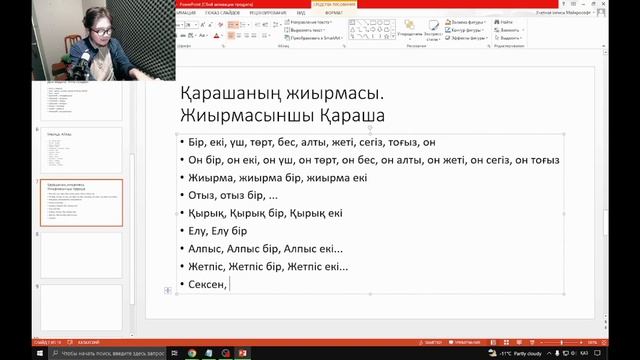Click the Windows taskbar search box
The width and height of the screenshot is (640, 360).
(x=108, y=353)
